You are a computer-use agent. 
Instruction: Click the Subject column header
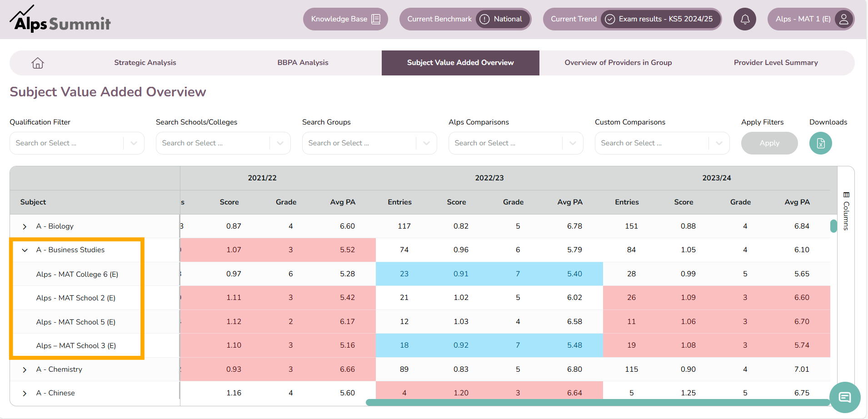(x=33, y=202)
